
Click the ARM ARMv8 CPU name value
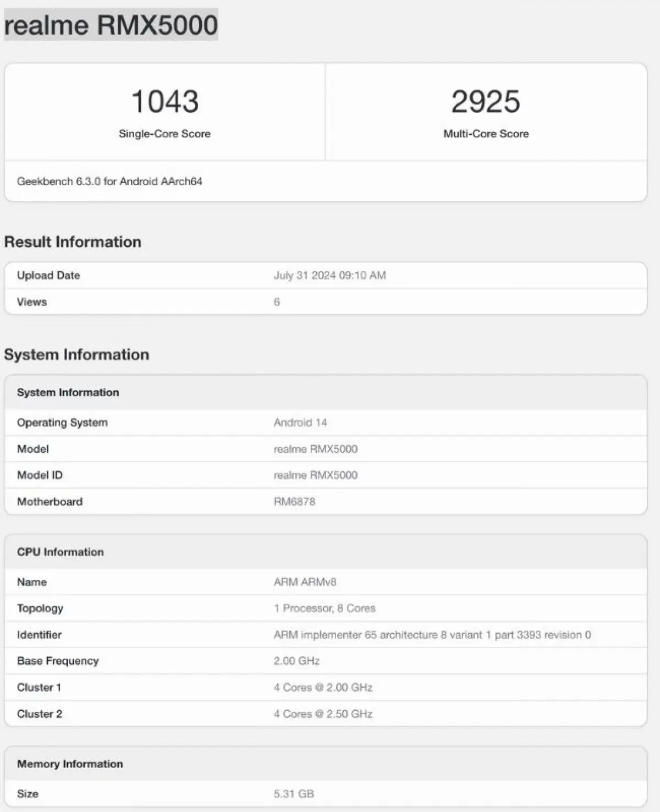coord(305,582)
